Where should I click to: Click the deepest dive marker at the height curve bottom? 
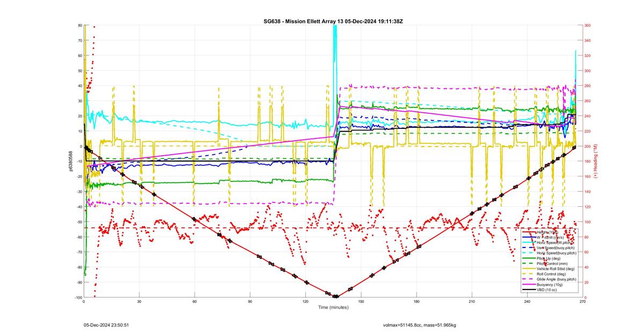pos(336,296)
